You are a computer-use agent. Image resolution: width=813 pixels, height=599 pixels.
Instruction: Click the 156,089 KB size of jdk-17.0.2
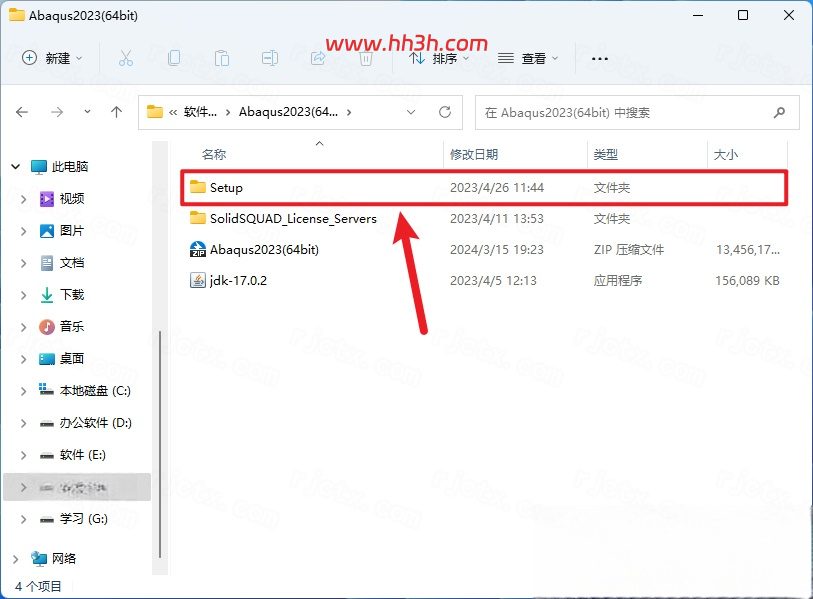click(747, 281)
